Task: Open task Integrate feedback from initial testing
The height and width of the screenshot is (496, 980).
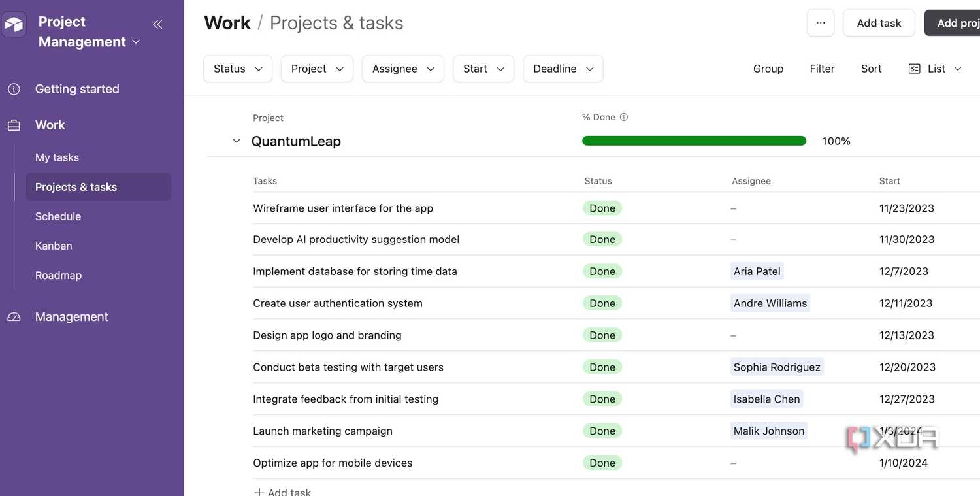Action: coord(346,399)
